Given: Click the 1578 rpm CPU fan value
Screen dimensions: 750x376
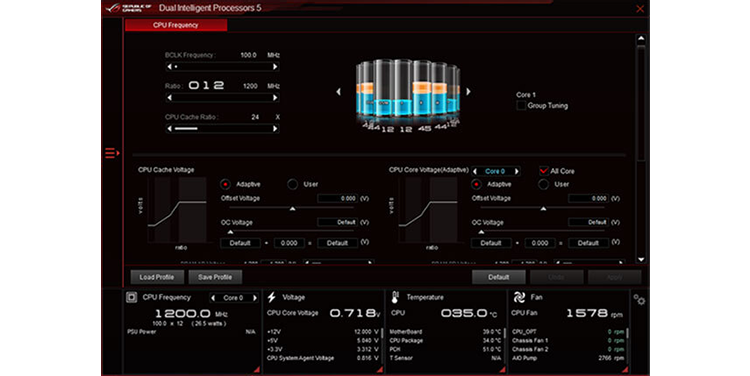Looking at the screenshot, I should click(594, 313).
